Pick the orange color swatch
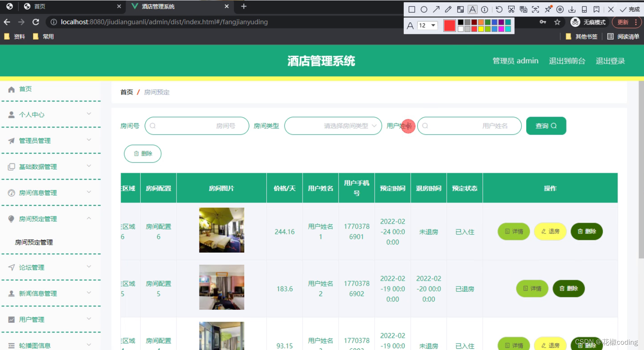Viewport: 644px width, 350px height. coord(481,22)
